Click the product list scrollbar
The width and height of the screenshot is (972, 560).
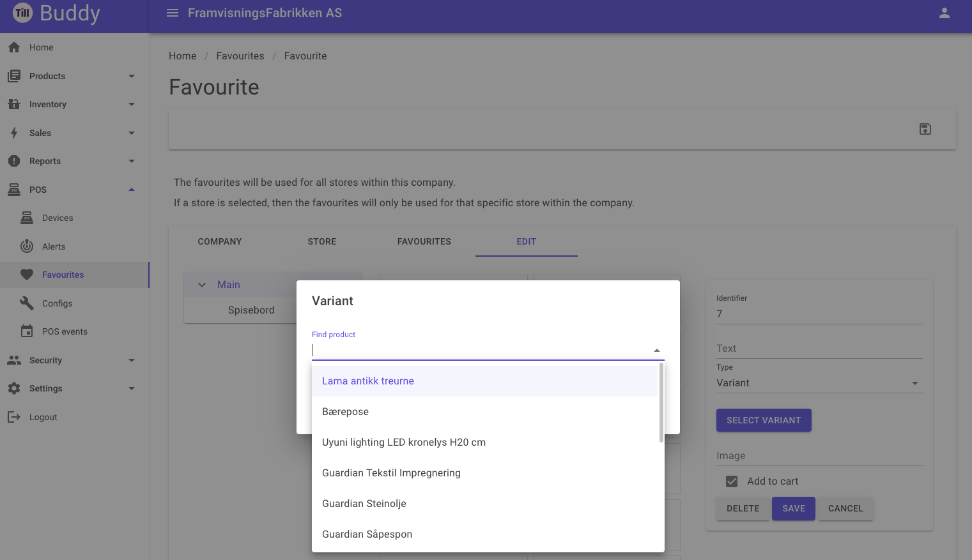tap(661, 403)
